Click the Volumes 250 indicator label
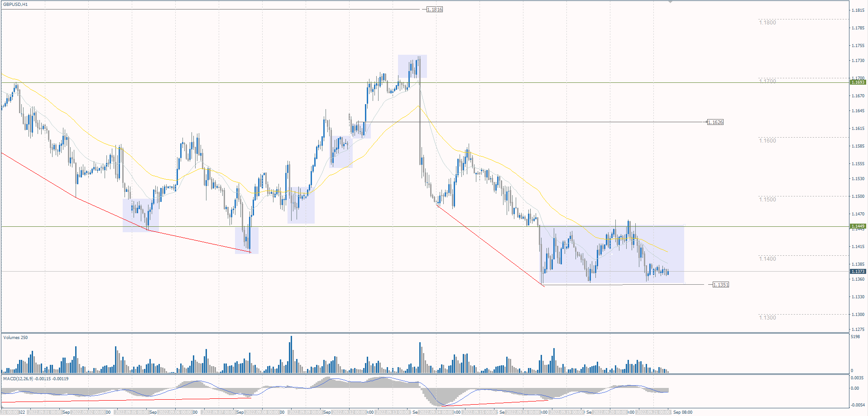This screenshot has height=416, width=868. 15,338
